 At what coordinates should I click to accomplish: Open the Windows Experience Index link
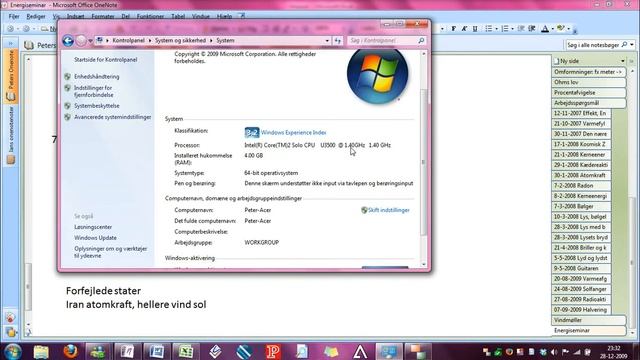293,133
